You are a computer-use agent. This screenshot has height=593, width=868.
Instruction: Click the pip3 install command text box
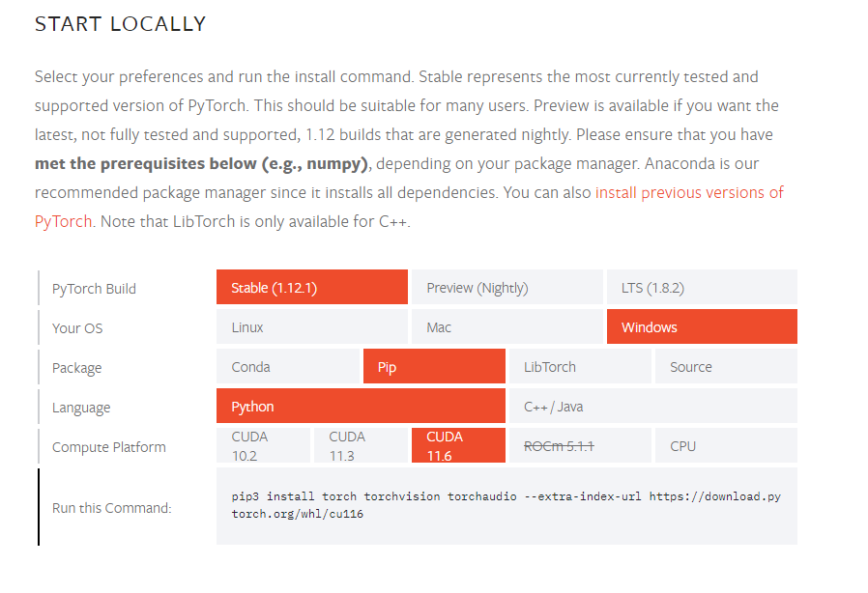506,506
